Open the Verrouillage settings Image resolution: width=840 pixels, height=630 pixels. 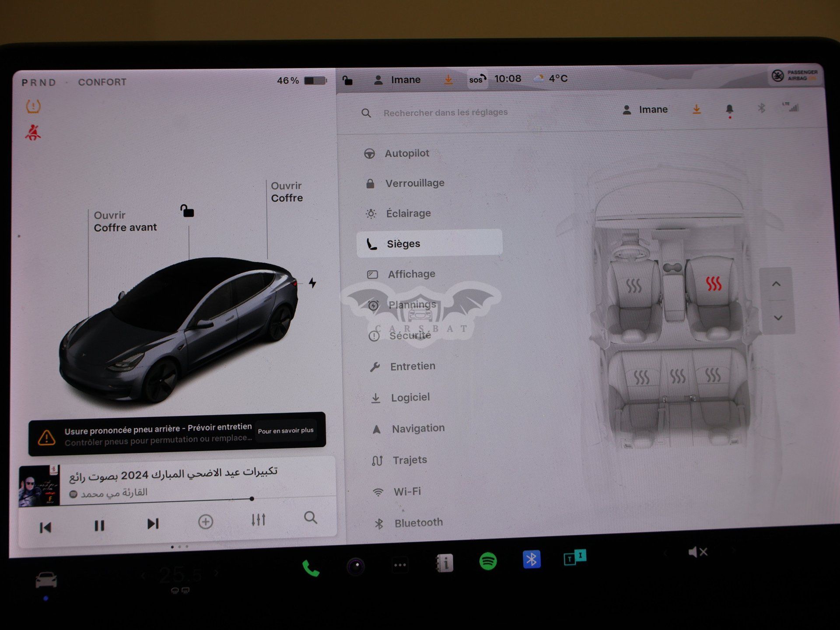405,183
